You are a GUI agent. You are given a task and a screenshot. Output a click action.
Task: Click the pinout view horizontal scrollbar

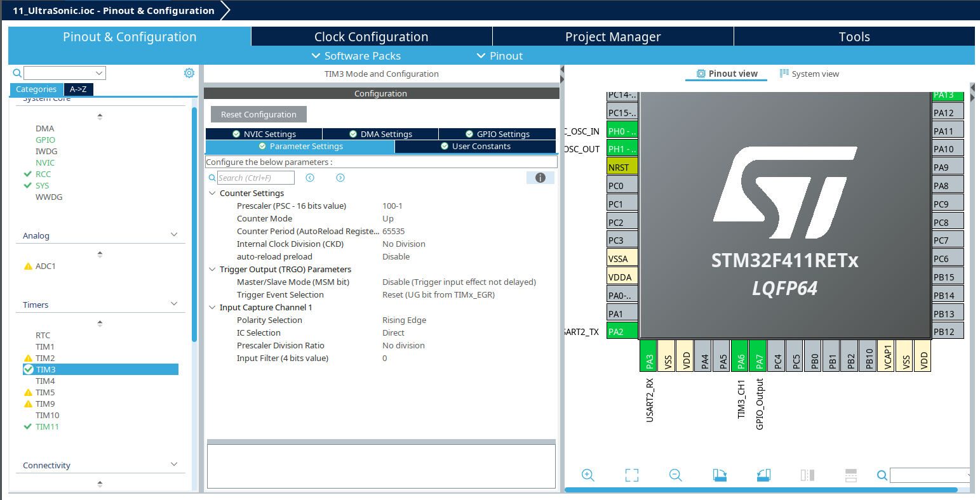point(761,489)
